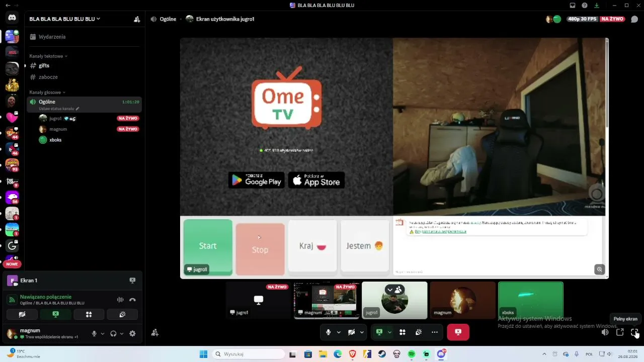644x362 pixels.
Task: Open activities in bottom call bar
Action: [403, 332]
